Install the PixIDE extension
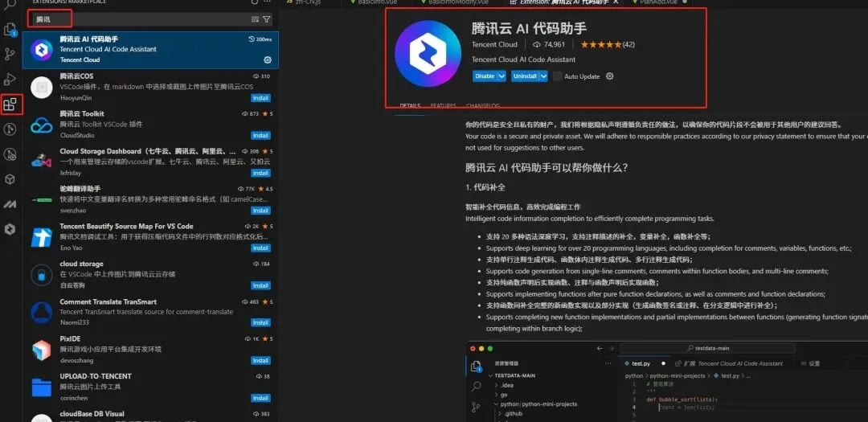The width and height of the screenshot is (868, 422). [x=260, y=361]
